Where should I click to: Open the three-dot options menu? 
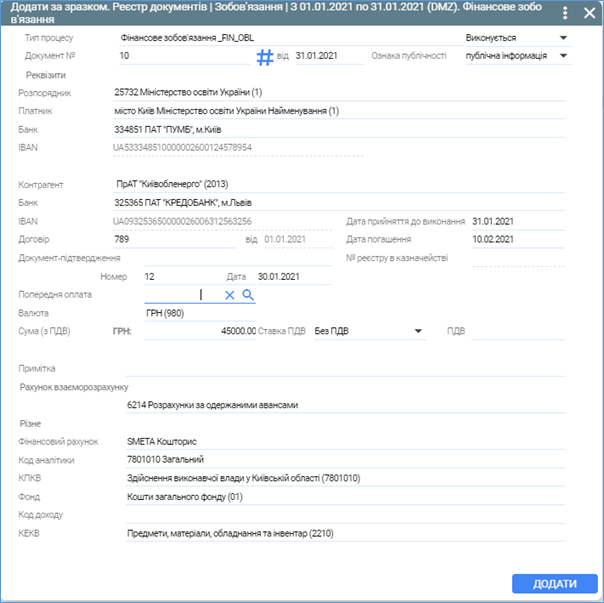[565, 14]
